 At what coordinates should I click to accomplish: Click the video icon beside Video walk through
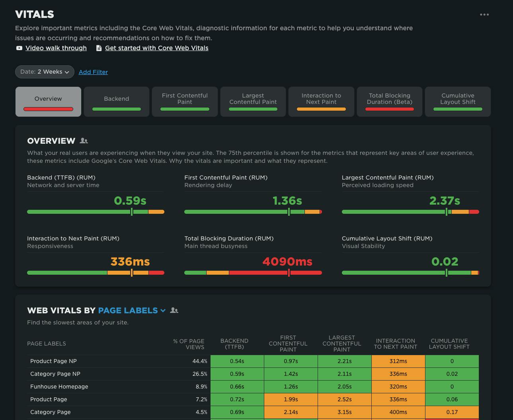[x=19, y=48]
